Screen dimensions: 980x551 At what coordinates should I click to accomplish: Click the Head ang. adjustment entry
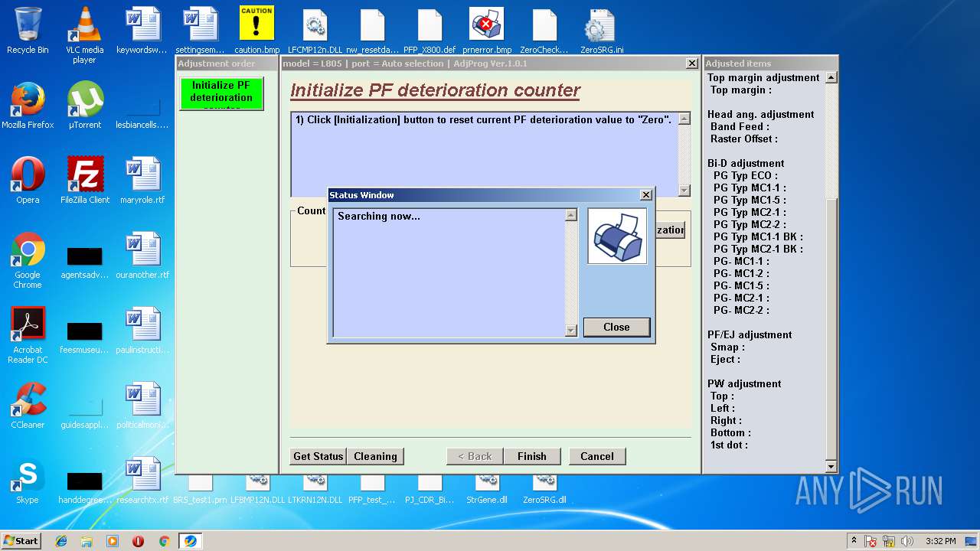tap(760, 114)
